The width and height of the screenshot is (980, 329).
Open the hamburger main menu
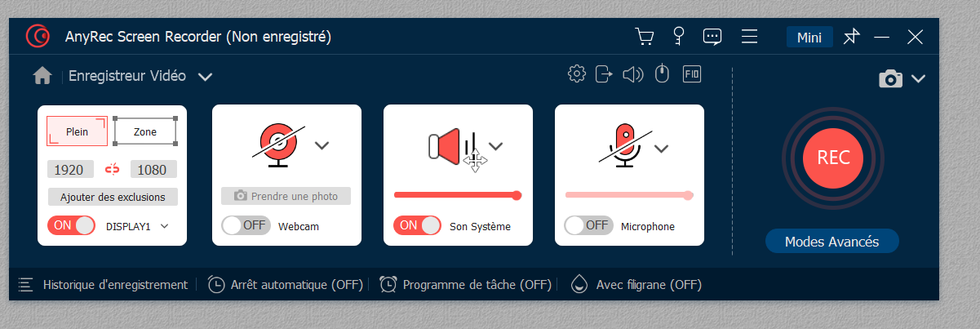(750, 37)
